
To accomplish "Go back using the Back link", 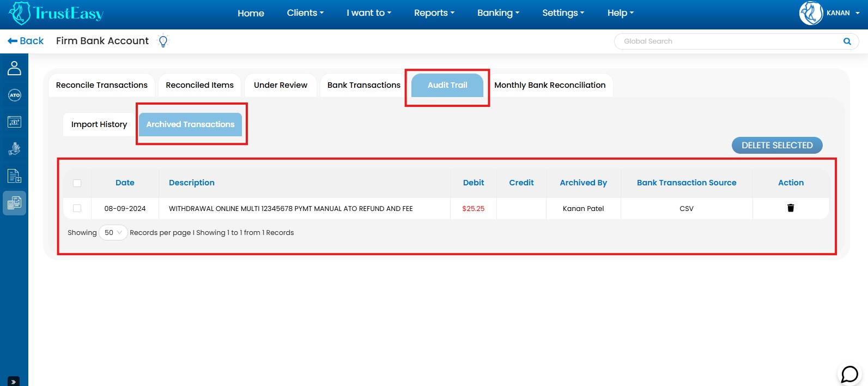I will 26,41.
